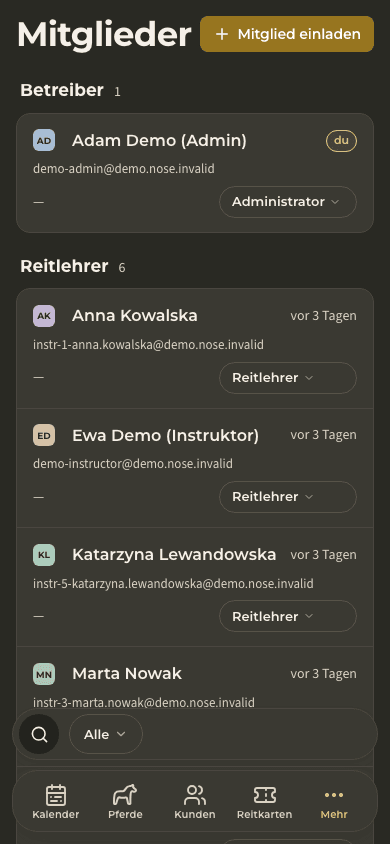Screen dimensions: 390x844
Task: Open the Alle filter dropdown
Action: 106,734
